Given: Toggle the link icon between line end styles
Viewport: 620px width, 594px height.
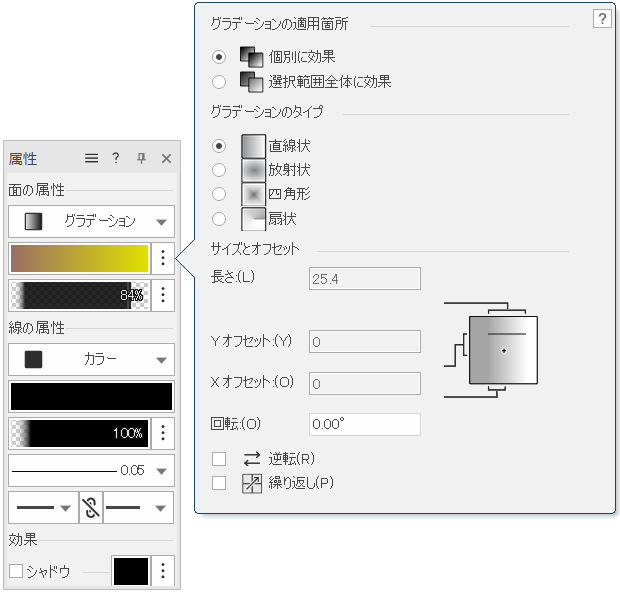Looking at the screenshot, I should pos(91,508).
